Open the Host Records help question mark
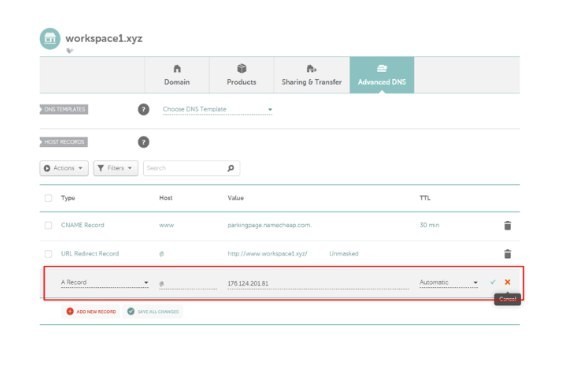The height and width of the screenshot is (369, 573). 144,142
